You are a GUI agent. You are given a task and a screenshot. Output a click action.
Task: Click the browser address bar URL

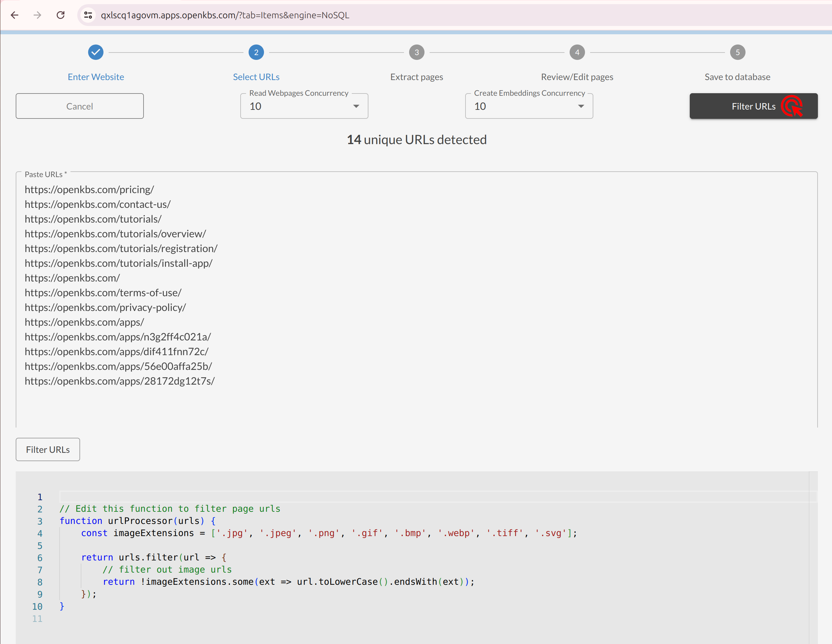pyautogui.click(x=225, y=15)
